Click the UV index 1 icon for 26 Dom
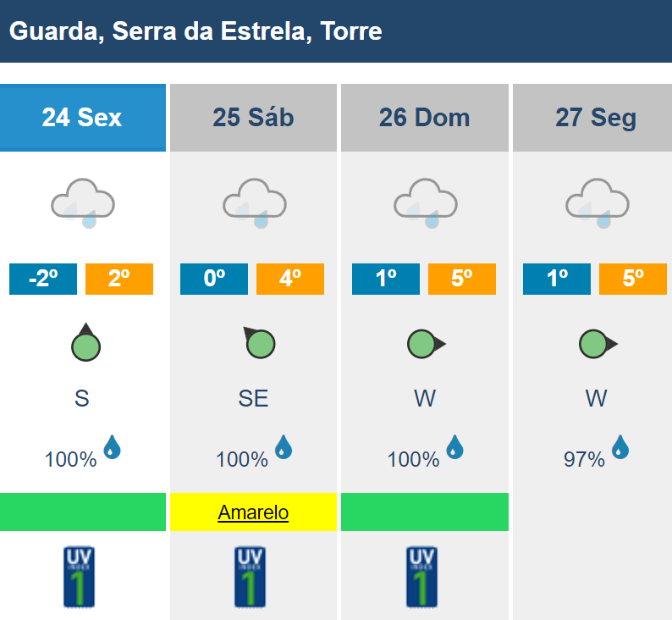Image resolution: width=672 pixels, height=620 pixels. pos(421,577)
